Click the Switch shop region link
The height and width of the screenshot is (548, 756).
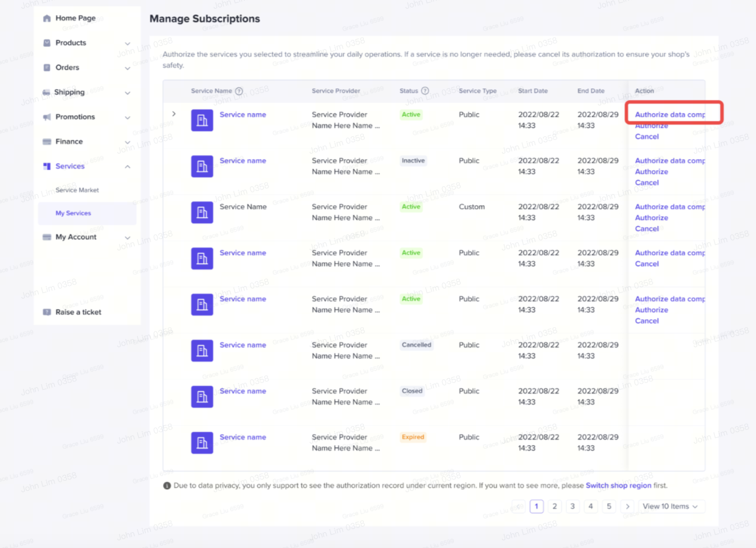click(618, 485)
